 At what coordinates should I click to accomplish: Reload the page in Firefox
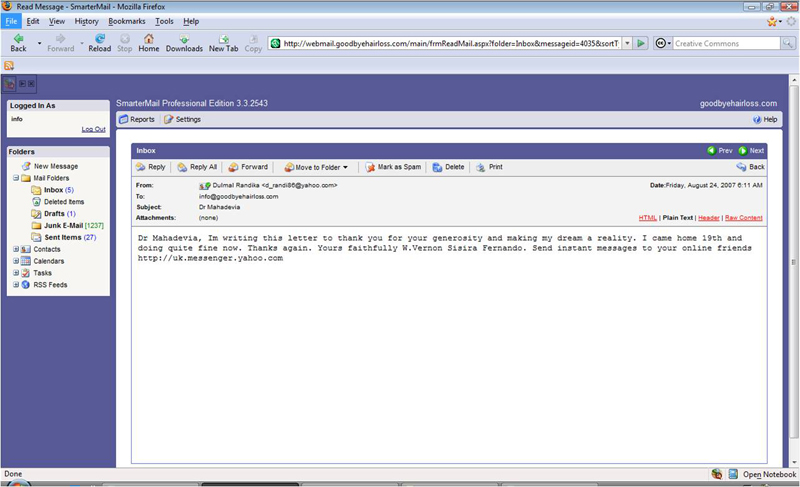tap(101, 42)
